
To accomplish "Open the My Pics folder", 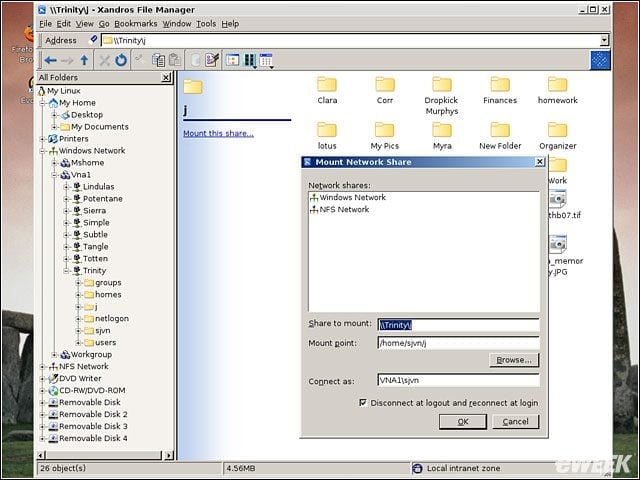I will click(384, 136).
